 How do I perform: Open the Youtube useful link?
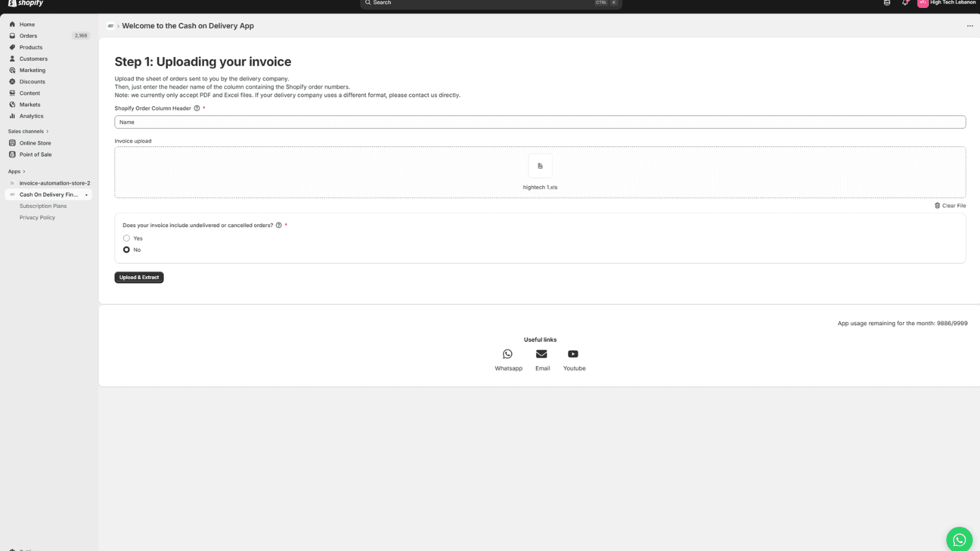[574, 360]
